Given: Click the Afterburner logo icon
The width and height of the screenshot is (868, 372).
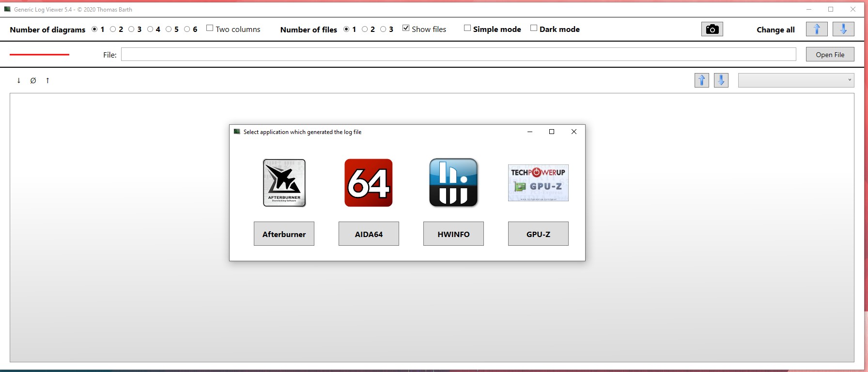Looking at the screenshot, I should click(284, 183).
